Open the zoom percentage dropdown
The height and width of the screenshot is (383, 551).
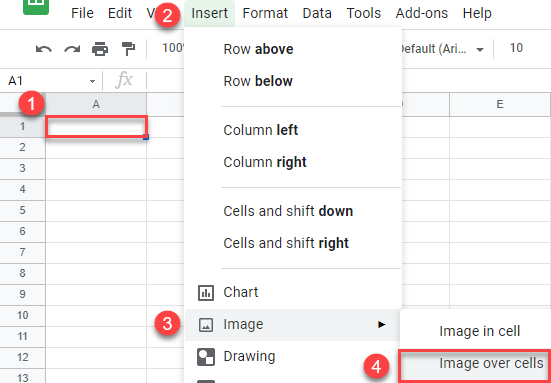173,48
